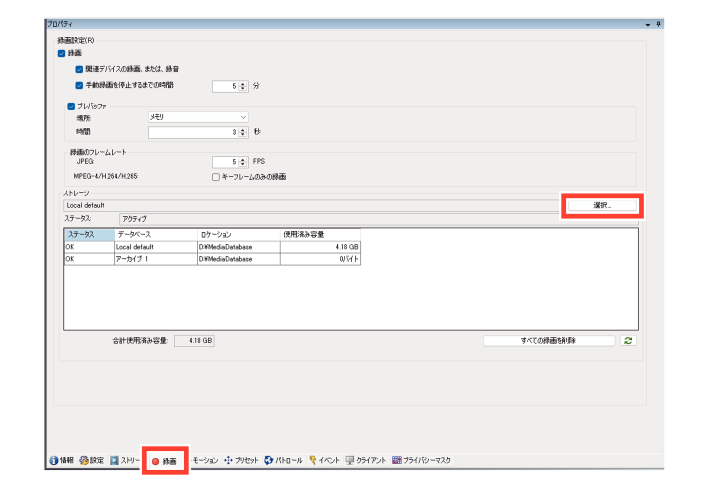Image resolution: width=708 pixels, height=487 pixels.
Task: Click the JPEG frame rate input field
Action: click(x=225, y=162)
